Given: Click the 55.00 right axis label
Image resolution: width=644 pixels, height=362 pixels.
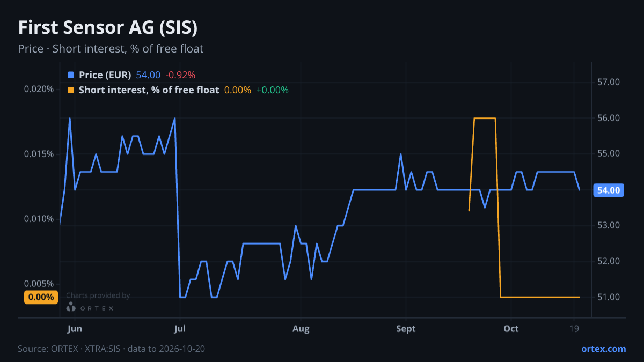Looking at the screenshot, I should click(x=609, y=154).
